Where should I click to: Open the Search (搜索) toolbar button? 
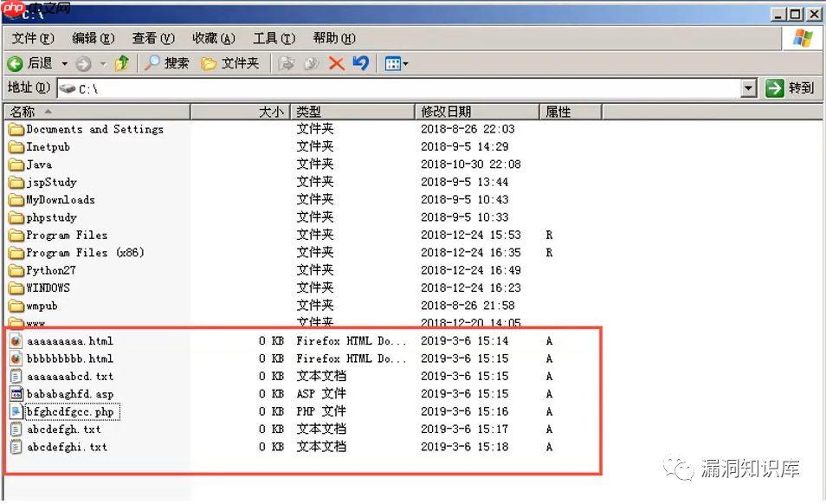(167, 64)
